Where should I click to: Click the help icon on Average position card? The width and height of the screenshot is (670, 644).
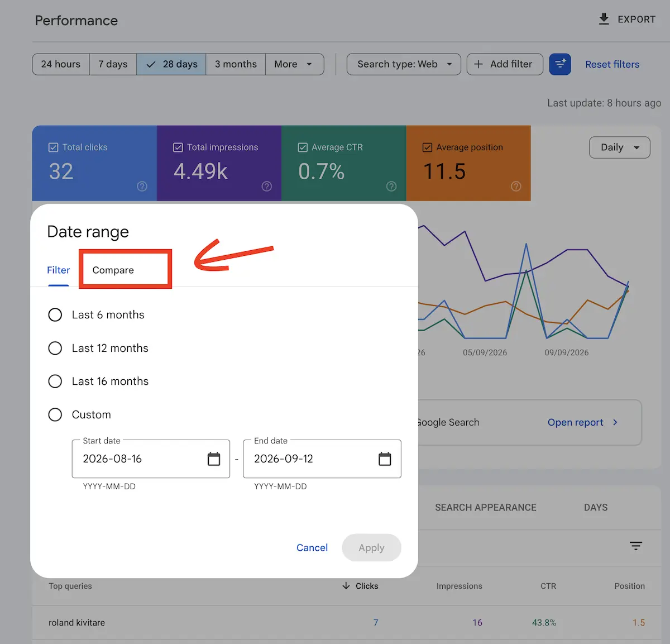(516, 187)
